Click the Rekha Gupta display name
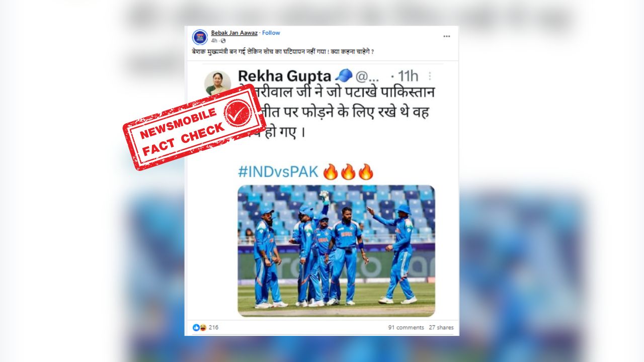644x362 pixels. [x=284, y=76]
